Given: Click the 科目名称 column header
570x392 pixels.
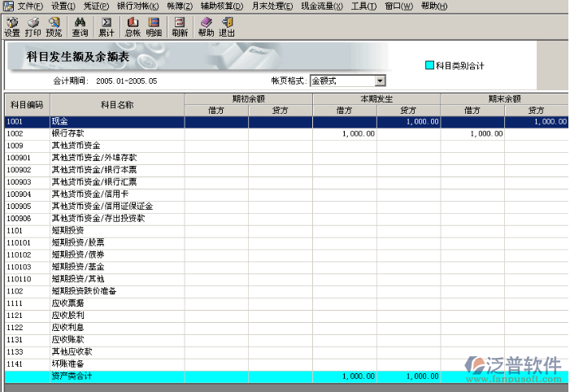Looking at the screenshot, I should pyautogui.click(x=117, y=105).
